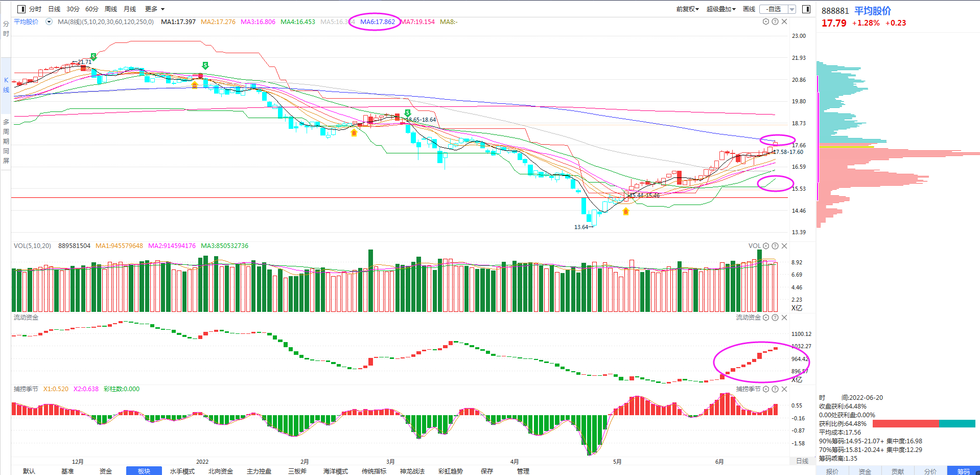This screenshot has width=980, height=475.
Task: Open the -自选 watchlist combo box arrow
Action: tap(792, 9)
